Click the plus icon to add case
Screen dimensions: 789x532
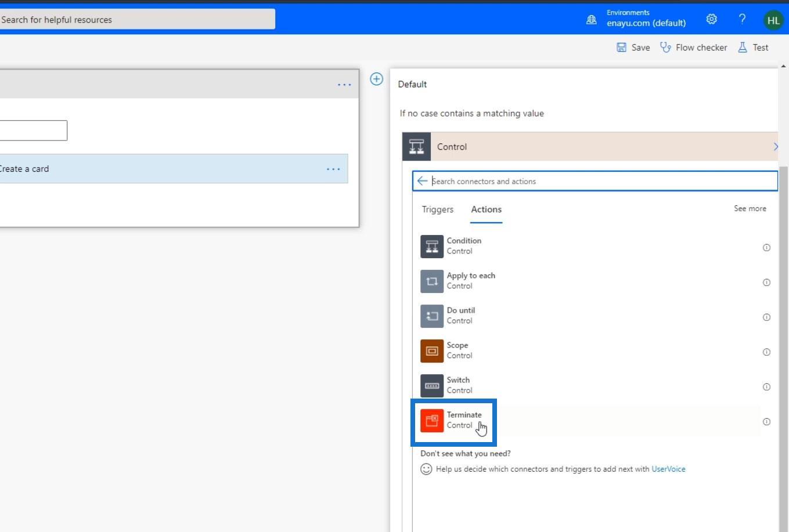[376, 79]
